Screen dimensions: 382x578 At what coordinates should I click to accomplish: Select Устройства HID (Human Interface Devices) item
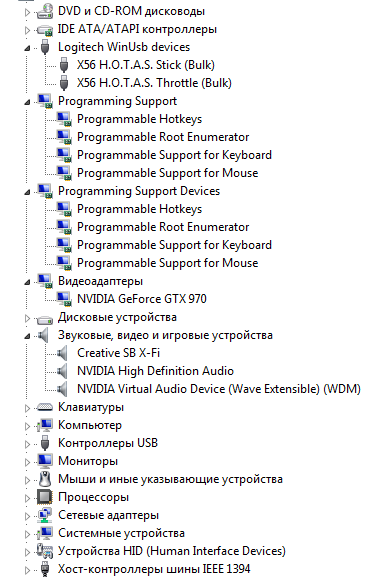172,551
